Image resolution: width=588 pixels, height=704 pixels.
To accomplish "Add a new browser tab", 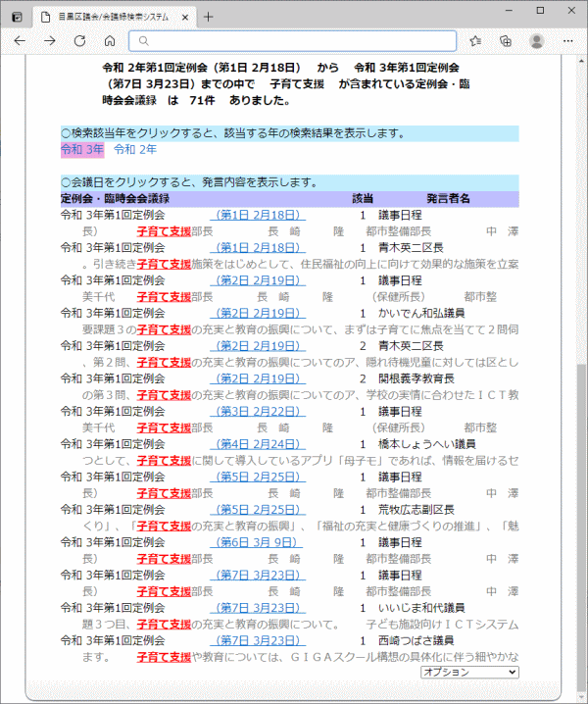I will tap(209, 17).
